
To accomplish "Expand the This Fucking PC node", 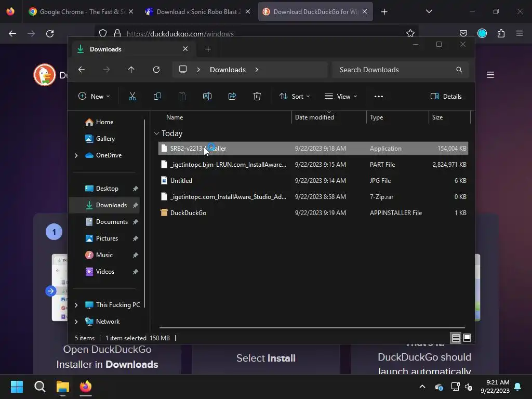I will tap(76, 305).
